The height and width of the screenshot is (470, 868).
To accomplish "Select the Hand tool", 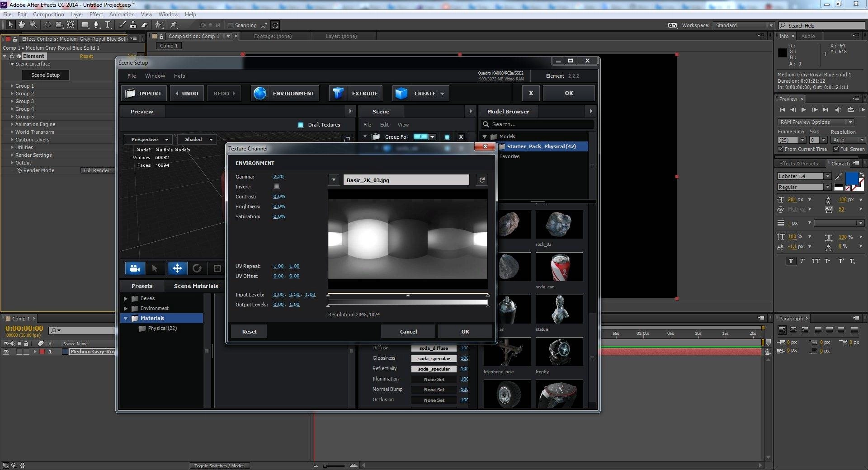I will click(21, 25).
